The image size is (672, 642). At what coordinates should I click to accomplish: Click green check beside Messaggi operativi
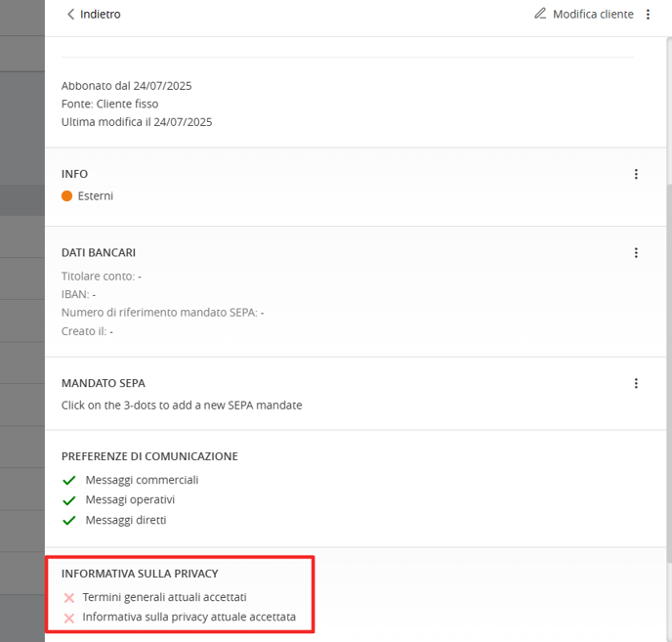[69, 500]
